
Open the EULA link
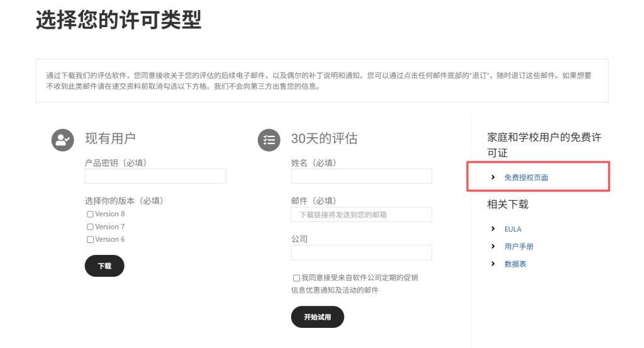513,229
